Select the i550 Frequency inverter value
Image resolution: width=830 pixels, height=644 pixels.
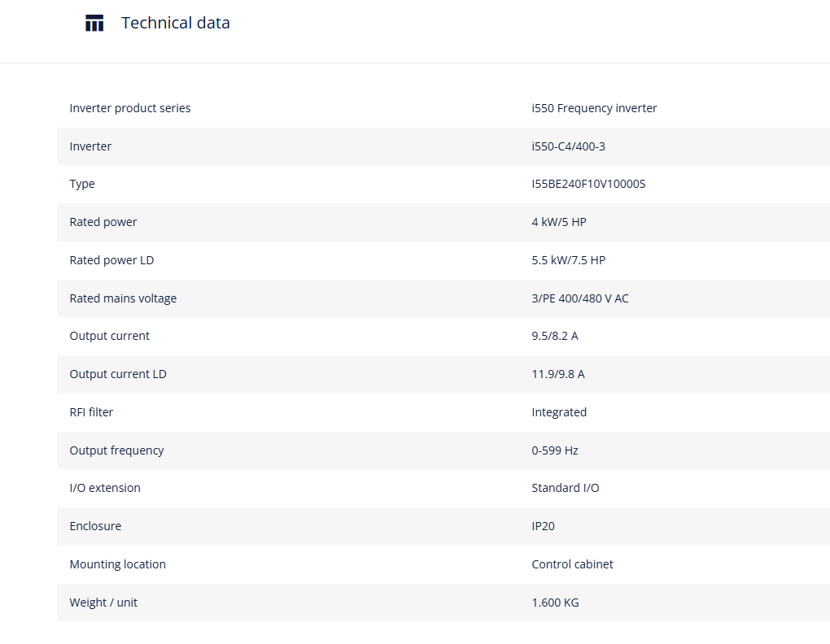594,108
